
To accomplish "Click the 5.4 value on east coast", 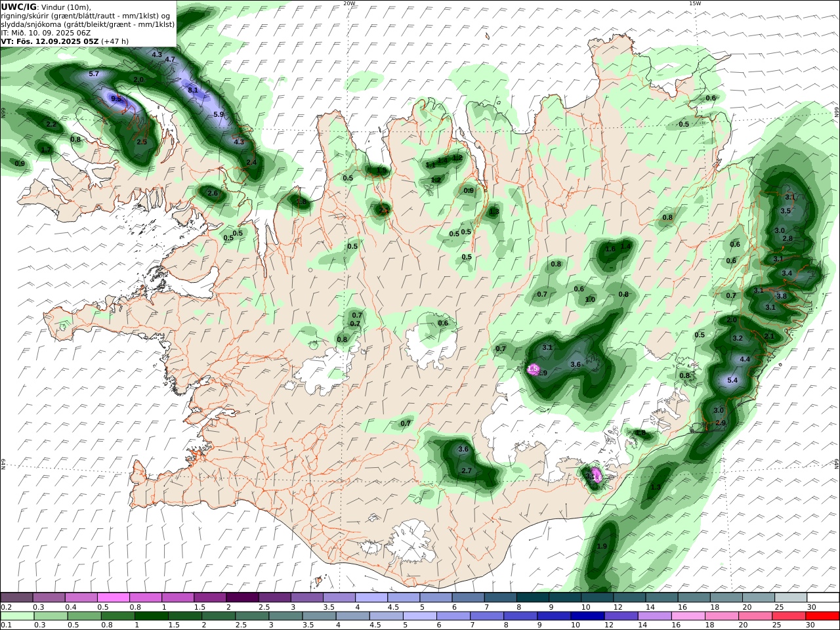I will (733, 380).
